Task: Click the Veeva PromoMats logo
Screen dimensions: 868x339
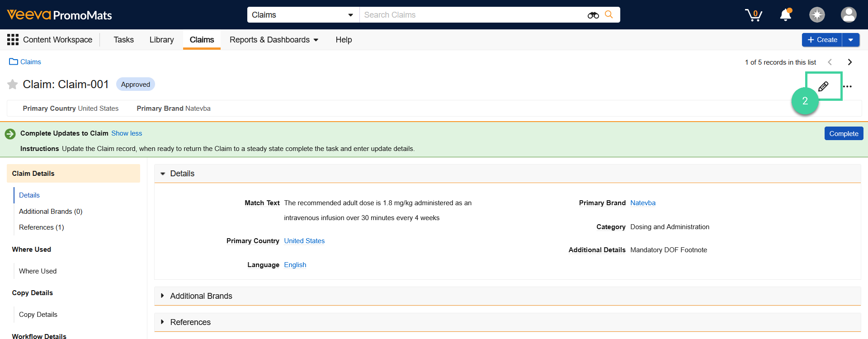Action: coord(59,15)
